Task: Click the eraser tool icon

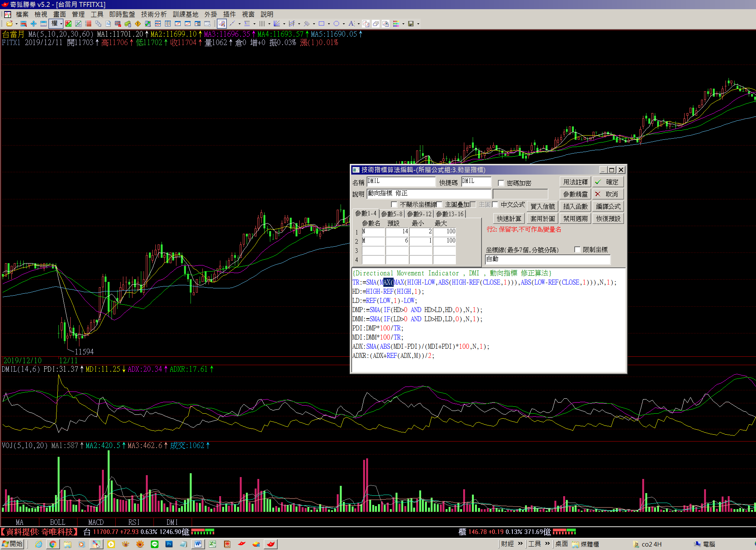Action: (376, 24)
